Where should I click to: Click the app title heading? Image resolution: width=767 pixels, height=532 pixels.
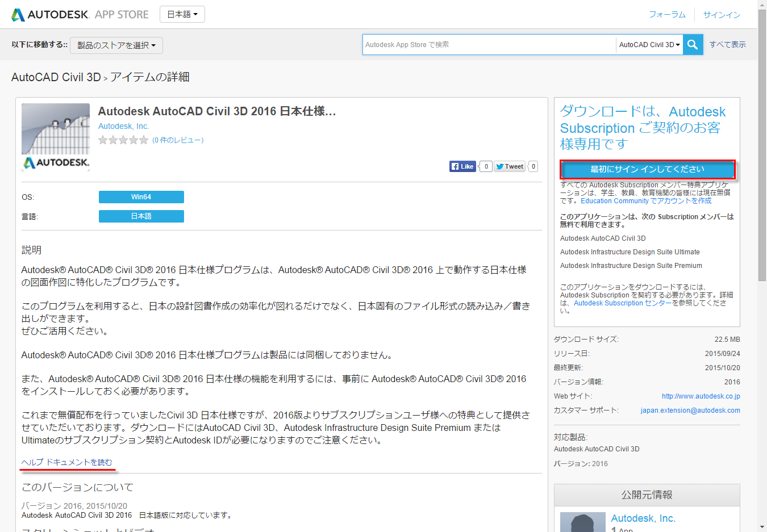tap(217, 111)
